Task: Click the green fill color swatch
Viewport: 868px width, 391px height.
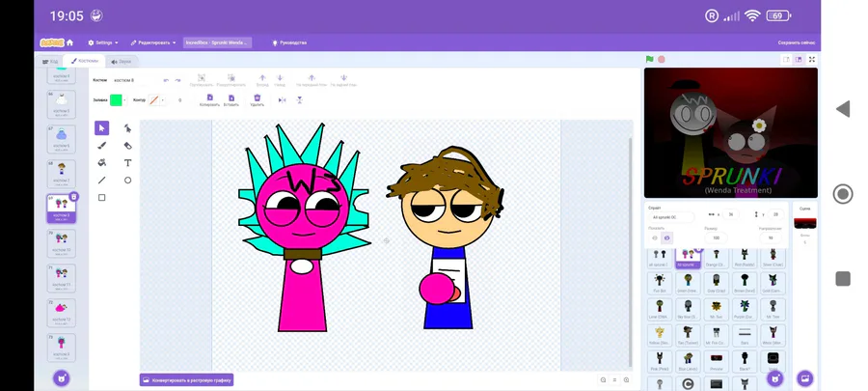Action: coord(116,100)
